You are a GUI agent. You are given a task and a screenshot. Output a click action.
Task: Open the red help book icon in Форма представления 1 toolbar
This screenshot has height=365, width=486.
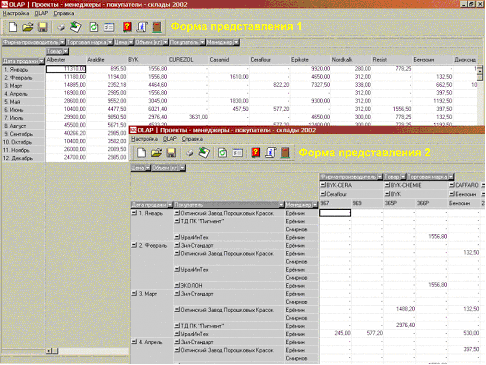point(127,27)
